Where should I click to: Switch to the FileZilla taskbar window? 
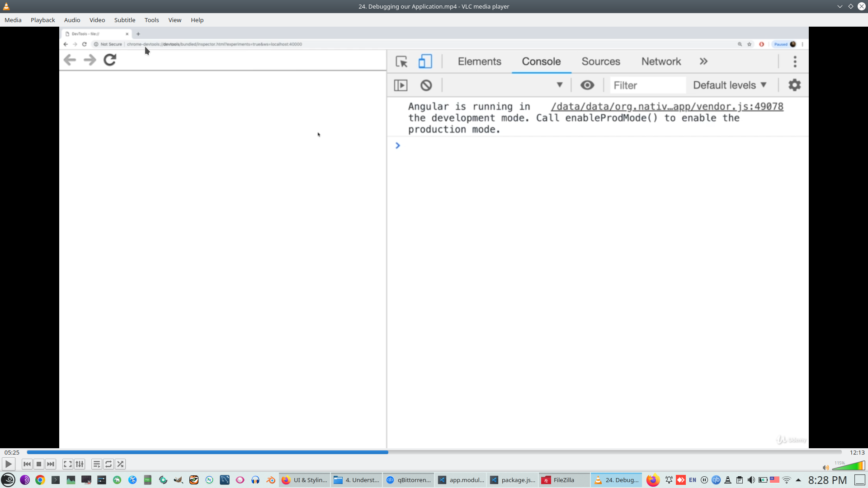pos(564,480)
